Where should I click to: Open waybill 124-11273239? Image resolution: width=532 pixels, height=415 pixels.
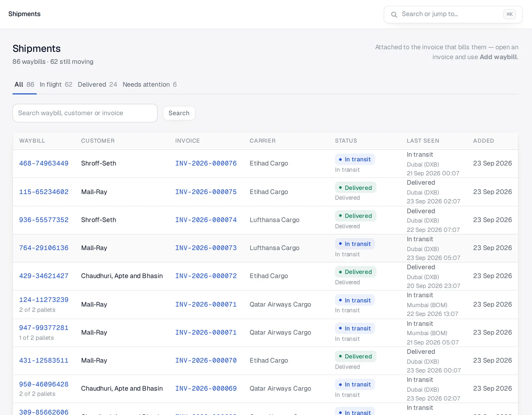coord(44,300)
